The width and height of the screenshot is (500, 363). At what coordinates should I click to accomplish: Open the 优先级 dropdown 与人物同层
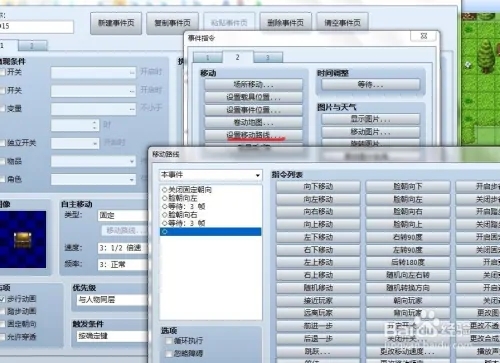[112, 300]
